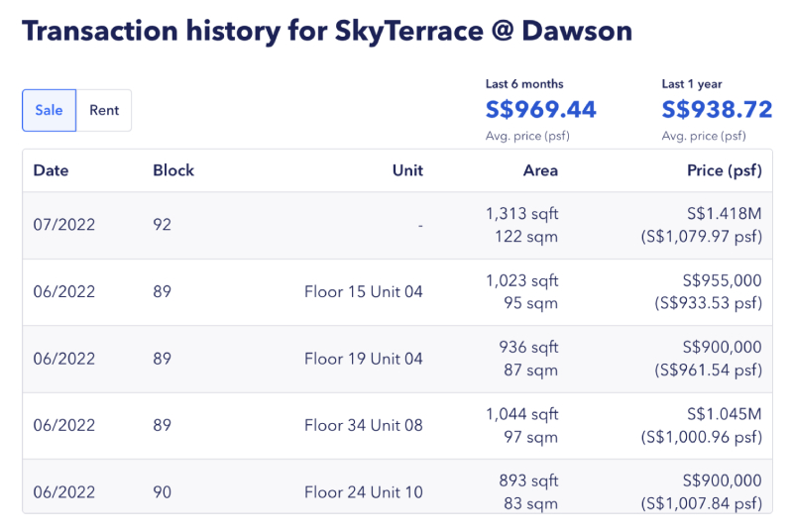Click the Unit column header

click(407, 170)
